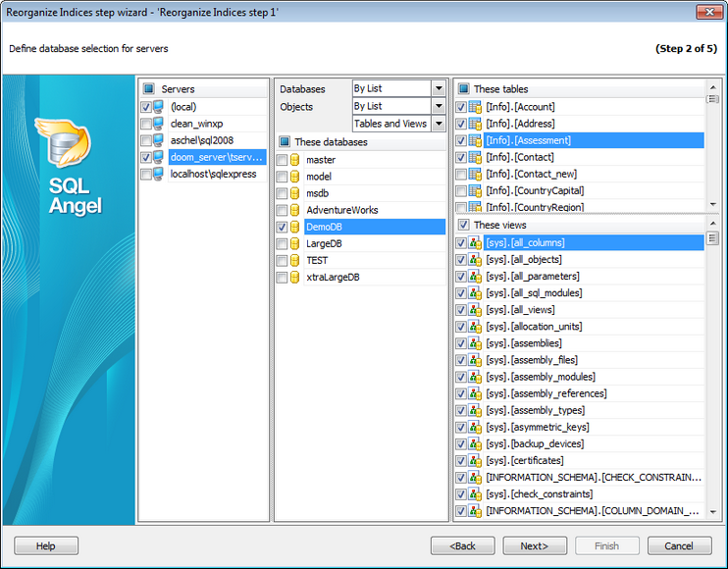This screenshot has width=728, height=569.
Task: Toggle the These views select-all checkbox
Action: 463,225
